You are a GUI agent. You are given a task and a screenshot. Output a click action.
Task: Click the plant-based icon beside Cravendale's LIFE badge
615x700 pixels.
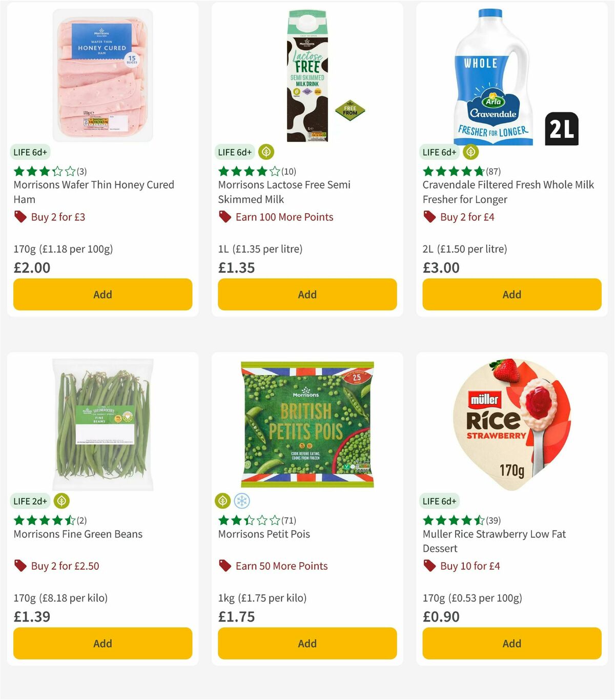tap(470, 152)
